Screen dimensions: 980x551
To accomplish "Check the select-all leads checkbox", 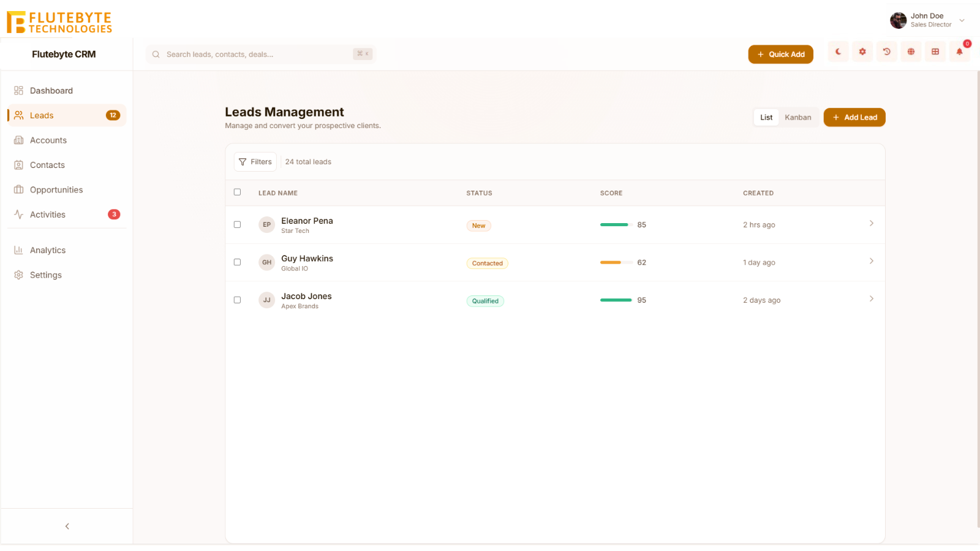I will (x=238, y=192).
